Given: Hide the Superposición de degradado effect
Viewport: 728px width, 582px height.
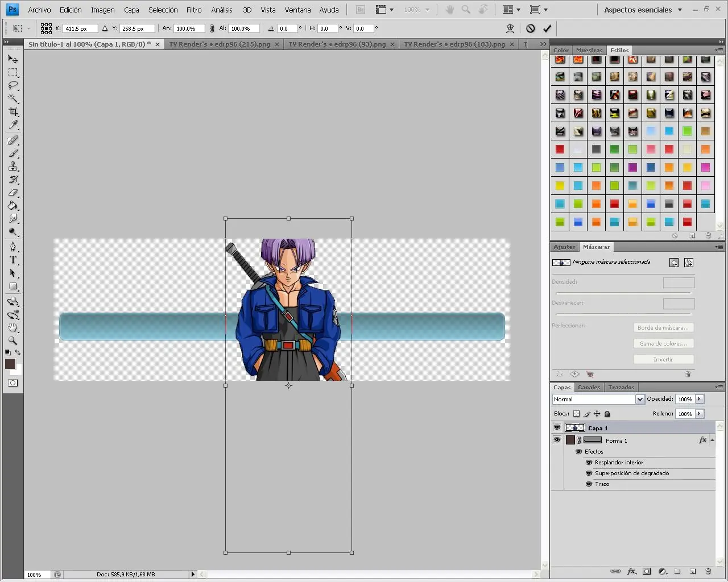Looking at the screenshot, I should tap(589, 473).
